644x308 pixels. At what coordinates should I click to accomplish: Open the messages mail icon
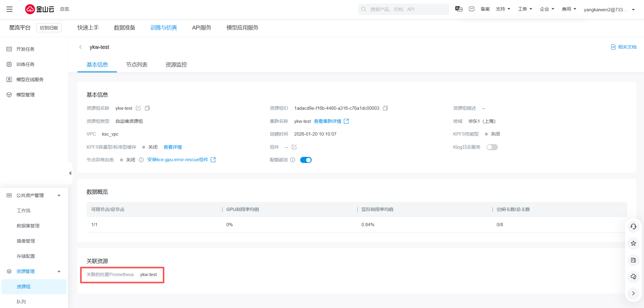pos(471,9)
